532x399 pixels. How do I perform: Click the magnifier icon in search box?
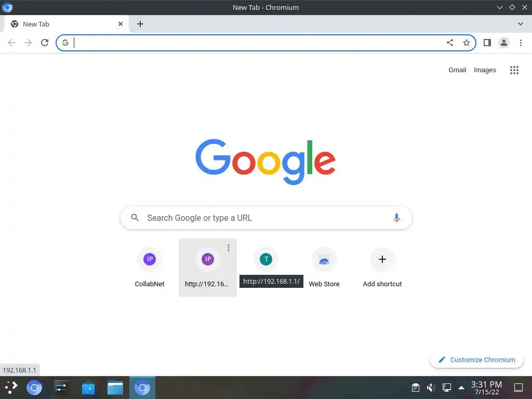click(x=135, y=218)
